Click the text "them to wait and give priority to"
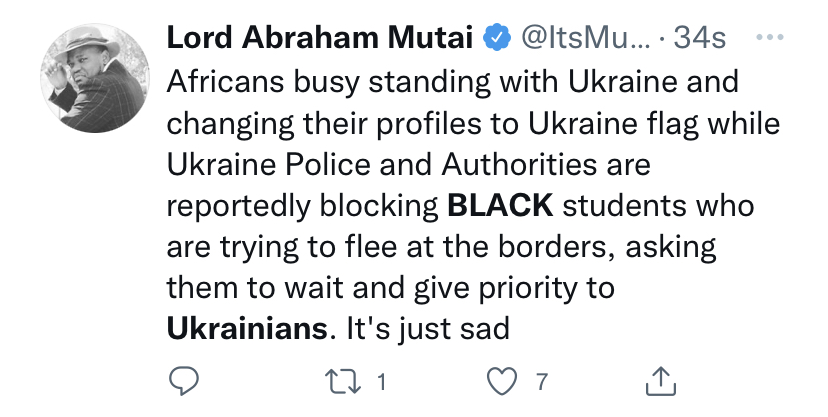828x417 pixels. 388,287
